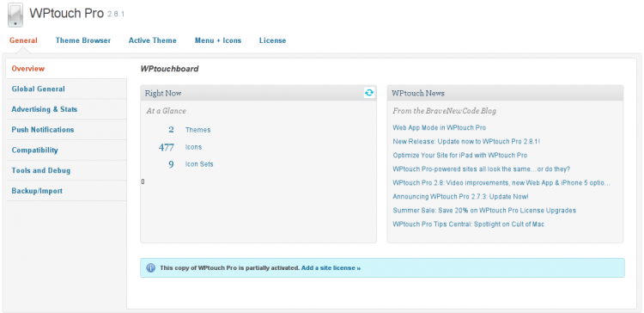Click the number 2 themes count

(171, 130)
